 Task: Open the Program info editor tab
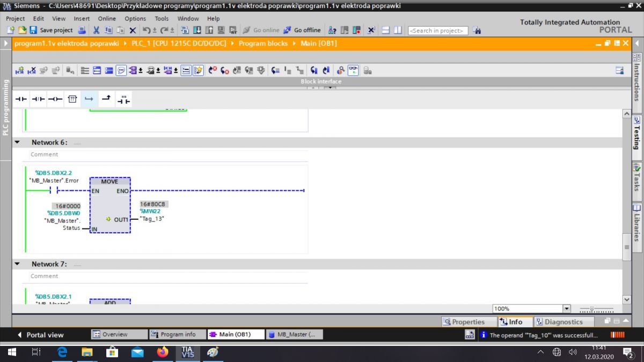point(177,334)
